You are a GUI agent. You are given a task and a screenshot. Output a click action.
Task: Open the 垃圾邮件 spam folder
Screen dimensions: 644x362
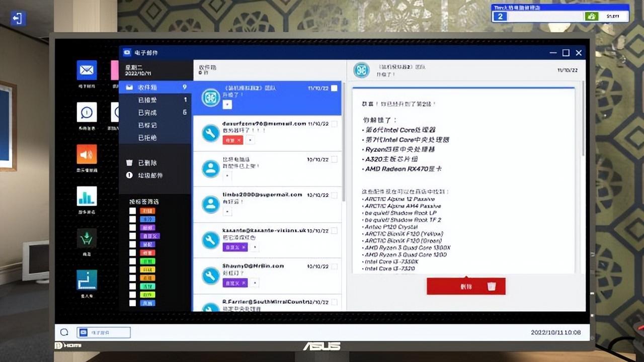150,175
